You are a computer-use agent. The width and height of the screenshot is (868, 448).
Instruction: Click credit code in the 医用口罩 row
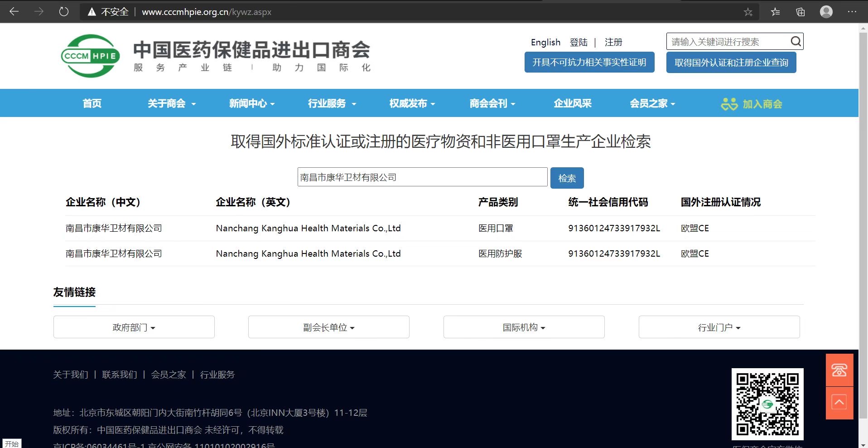click(614, 228)
